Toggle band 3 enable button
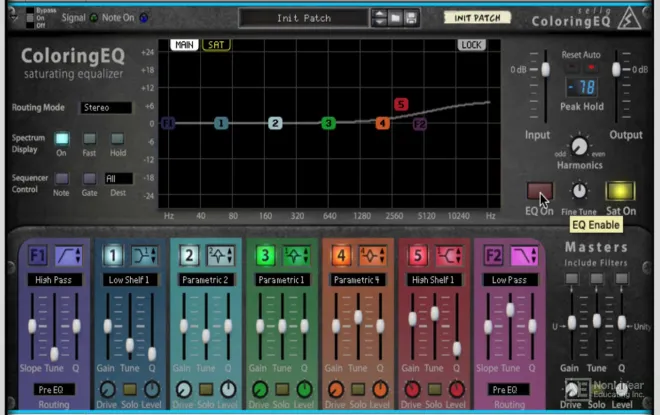This screenshot has height=415, width=660. click(265, 255)
